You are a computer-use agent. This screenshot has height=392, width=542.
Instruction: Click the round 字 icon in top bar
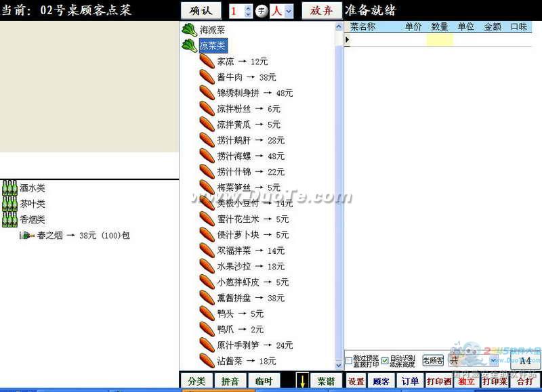tap(261, 12)
